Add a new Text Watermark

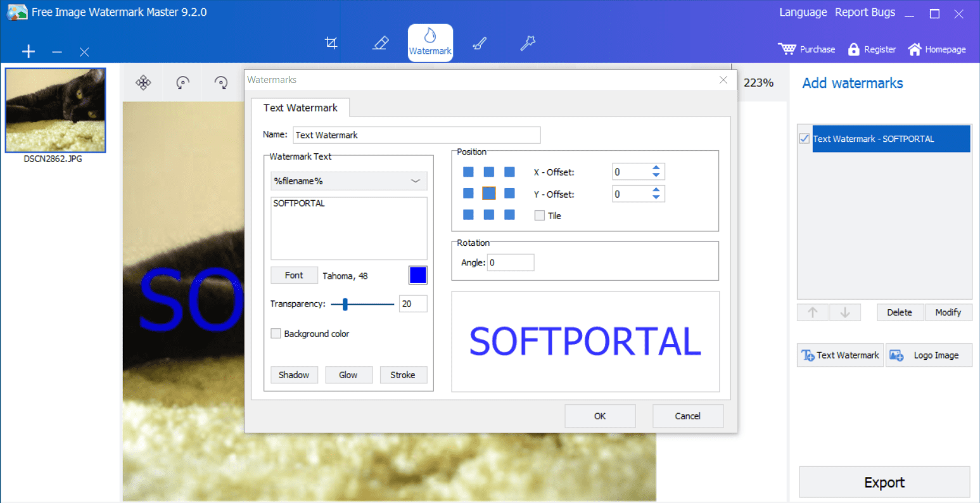[x=840, y=355]
